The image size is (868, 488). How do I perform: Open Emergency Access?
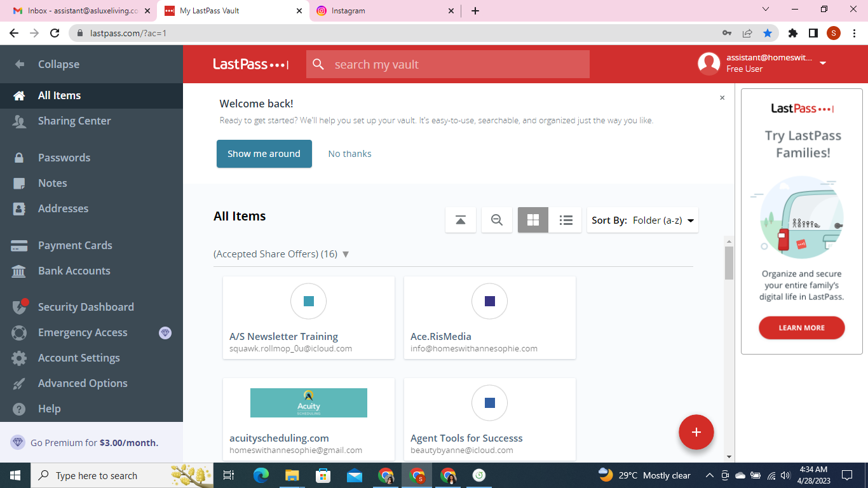click(x=92, y=332)
